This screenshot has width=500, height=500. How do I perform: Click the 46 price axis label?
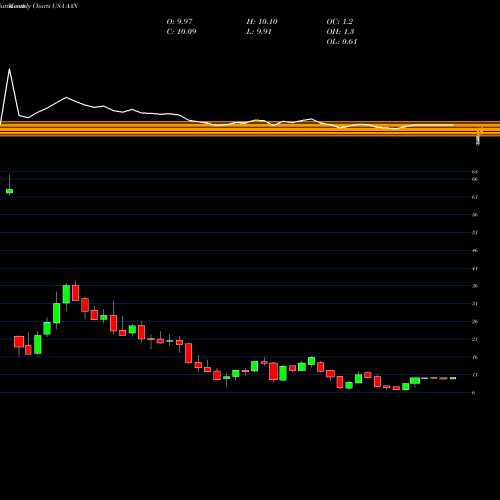[475, 250]
